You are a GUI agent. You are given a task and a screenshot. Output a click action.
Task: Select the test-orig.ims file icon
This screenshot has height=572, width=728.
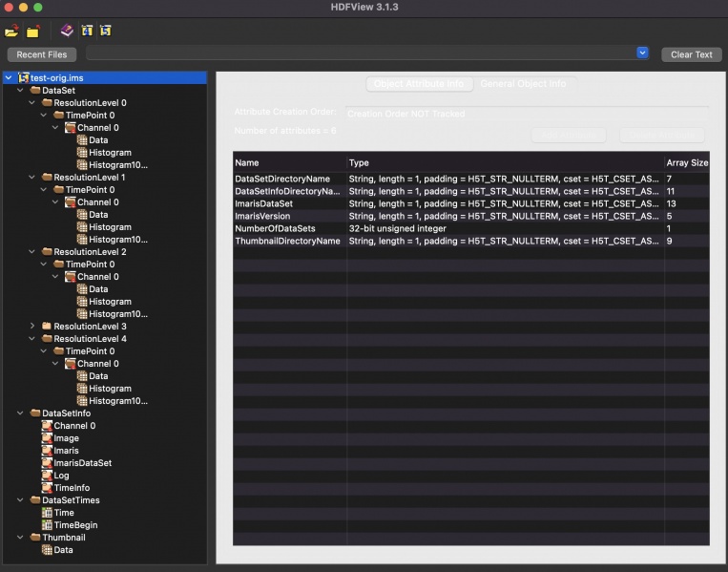point(23,77)
